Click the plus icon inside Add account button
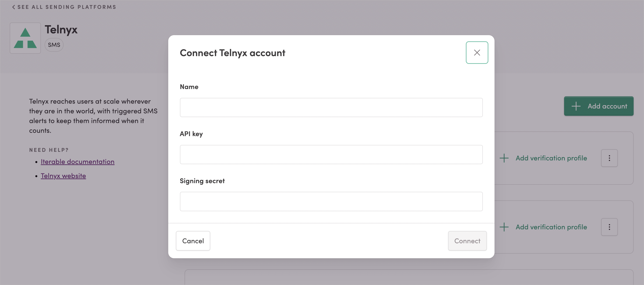 [576, 106]
